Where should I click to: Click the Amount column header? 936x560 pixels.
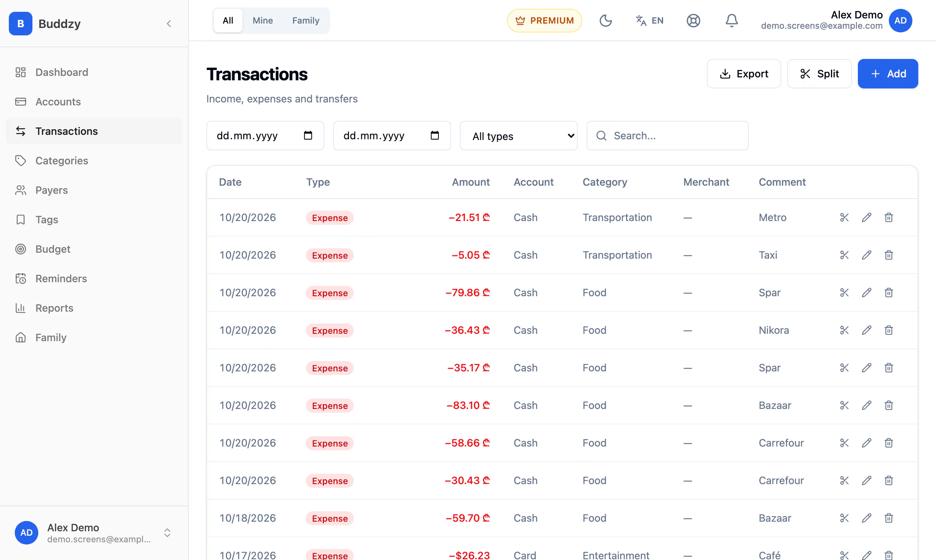(x=471, y=182)
